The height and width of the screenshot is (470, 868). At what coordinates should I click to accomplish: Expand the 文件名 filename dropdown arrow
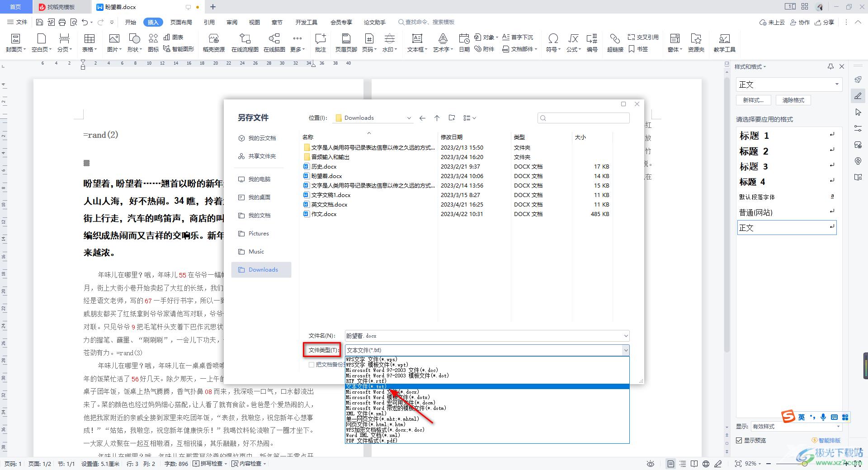click(626, 336)
